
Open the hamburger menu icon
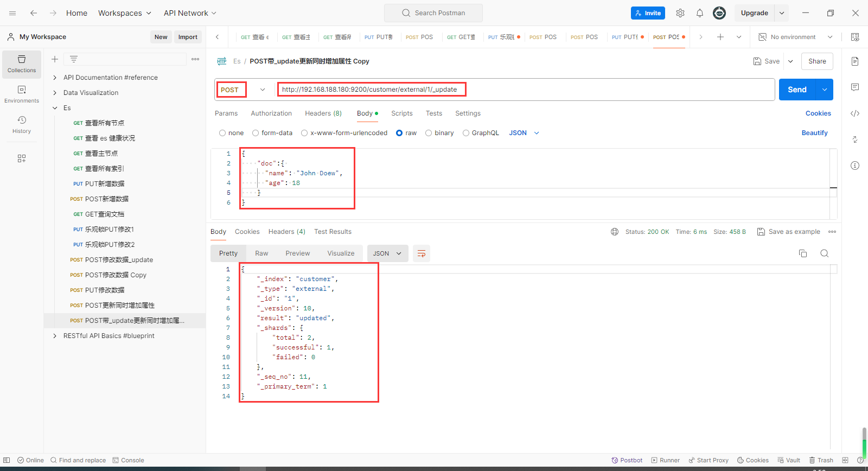tap(12, 13)
